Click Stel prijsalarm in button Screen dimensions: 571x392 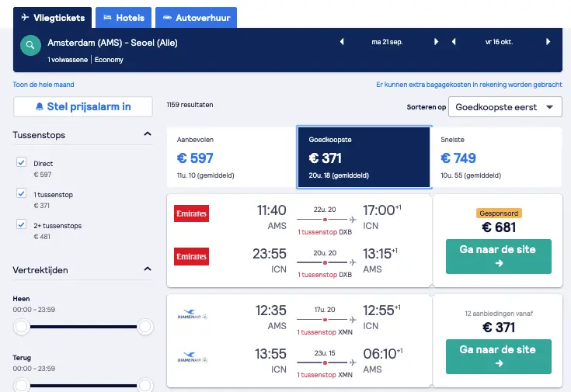[x=83, y=106]
